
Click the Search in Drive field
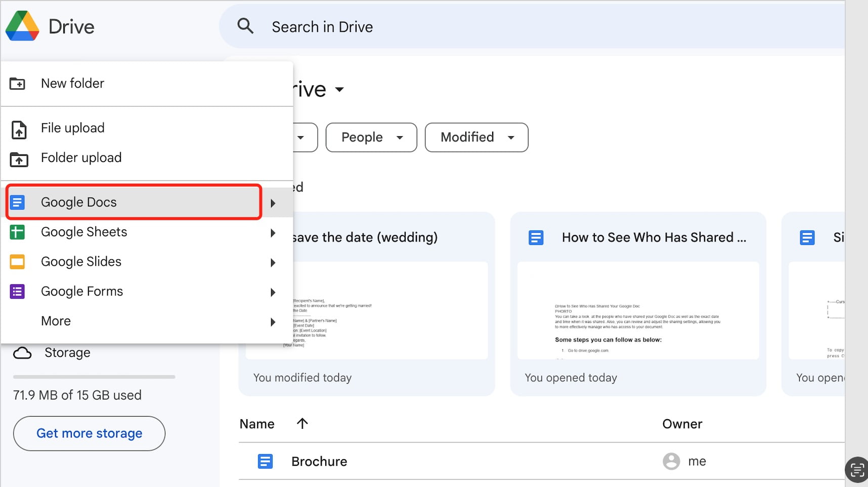coord(531,26)
